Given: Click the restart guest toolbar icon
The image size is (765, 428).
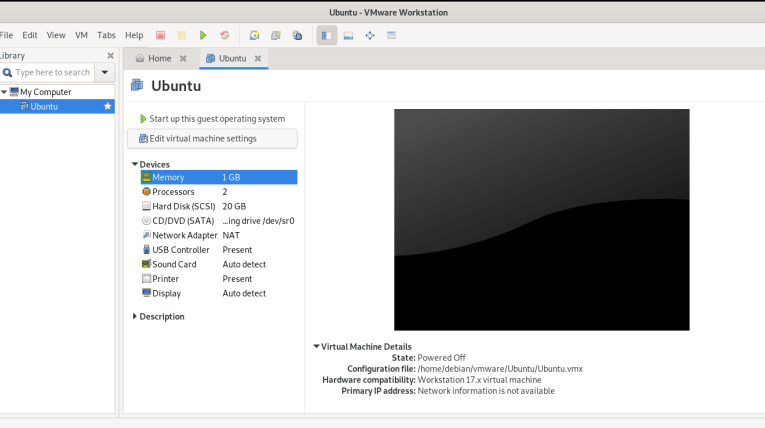Looking at the screenshot, I should point(225,35).
